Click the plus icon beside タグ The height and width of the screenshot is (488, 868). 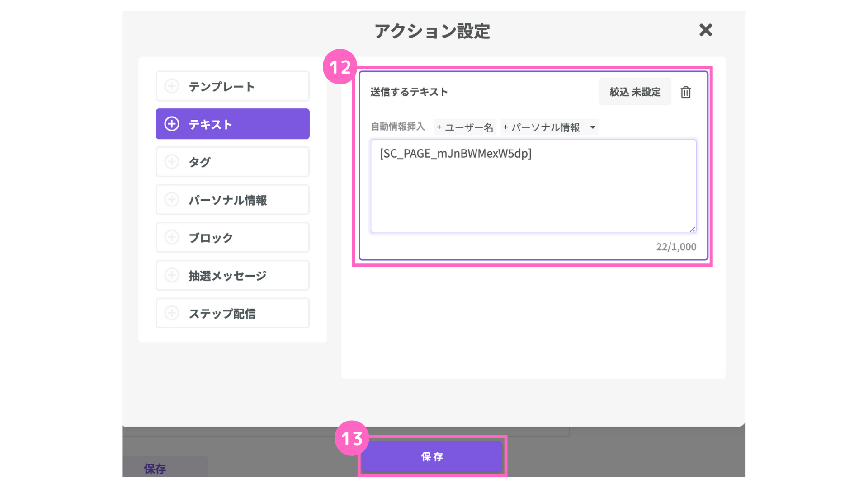[172, 162]
